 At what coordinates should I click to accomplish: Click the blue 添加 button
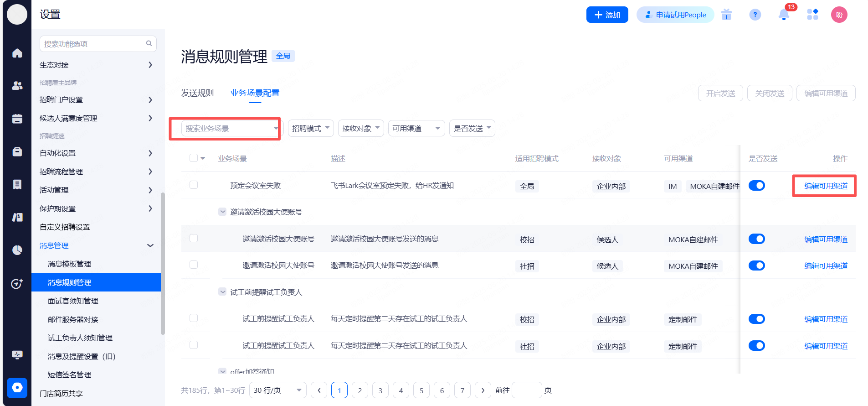coord(607,15)
